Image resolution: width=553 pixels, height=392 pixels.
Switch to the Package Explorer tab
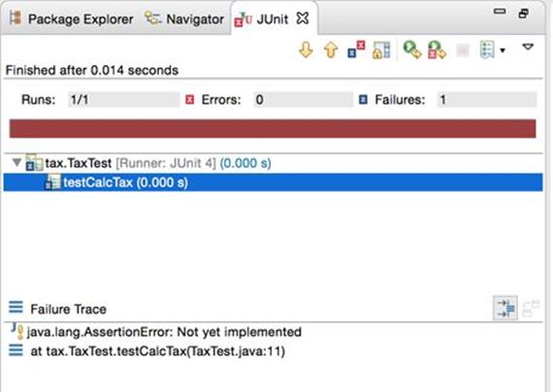(x=72, y=18)
